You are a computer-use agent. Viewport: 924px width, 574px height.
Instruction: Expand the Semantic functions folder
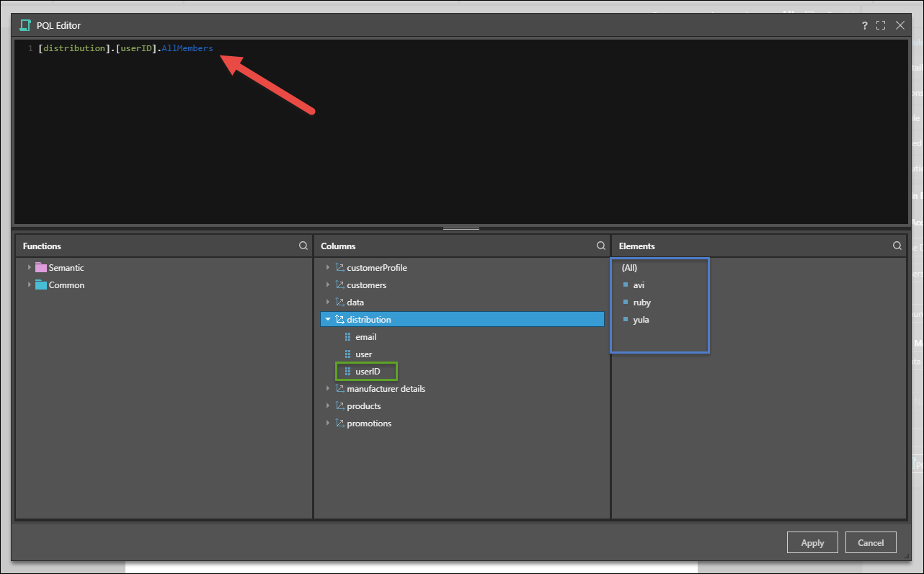click(x=30, y=268)
